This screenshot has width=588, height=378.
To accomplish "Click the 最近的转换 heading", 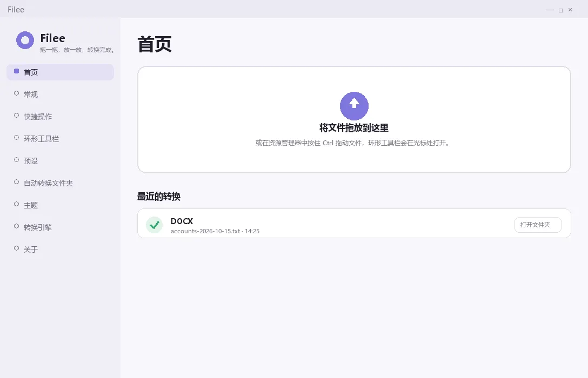I will point(159,197).
